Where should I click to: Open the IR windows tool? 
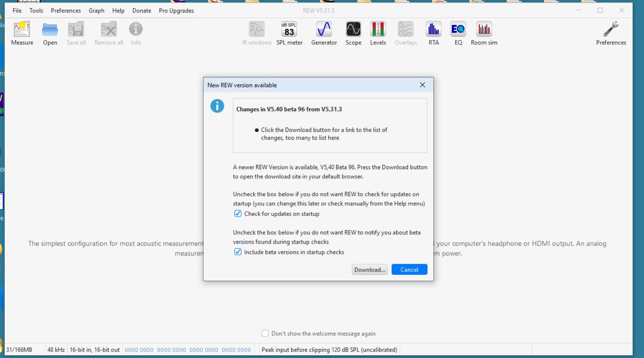[x=257, y=33]
